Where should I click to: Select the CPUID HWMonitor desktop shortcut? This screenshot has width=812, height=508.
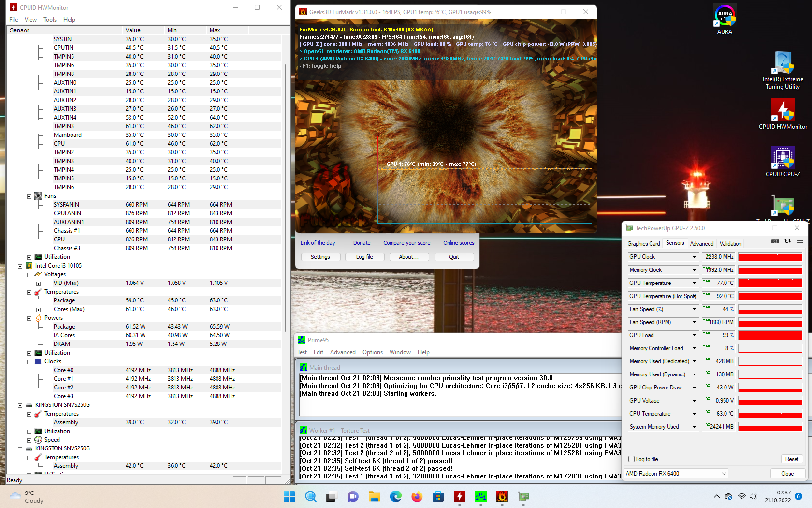(783, 114)
